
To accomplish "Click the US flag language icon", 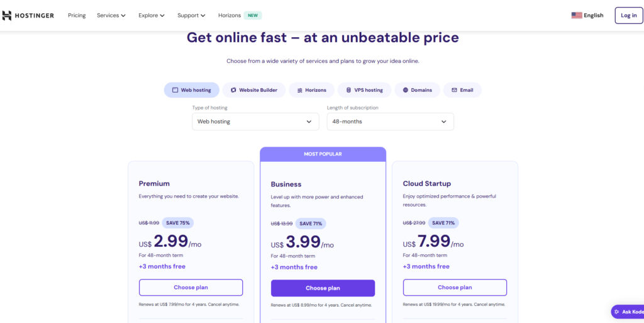I will pyautogui.click(x=576, y=15).
